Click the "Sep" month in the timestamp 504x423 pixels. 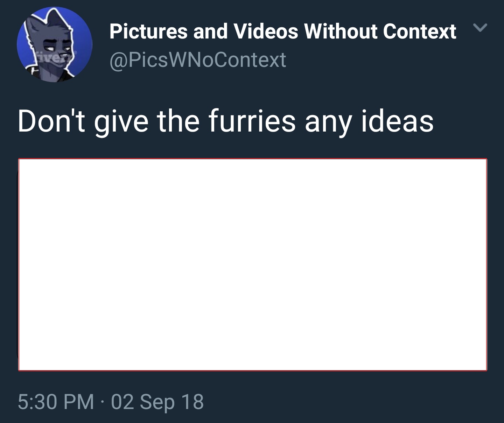point(157,402)
